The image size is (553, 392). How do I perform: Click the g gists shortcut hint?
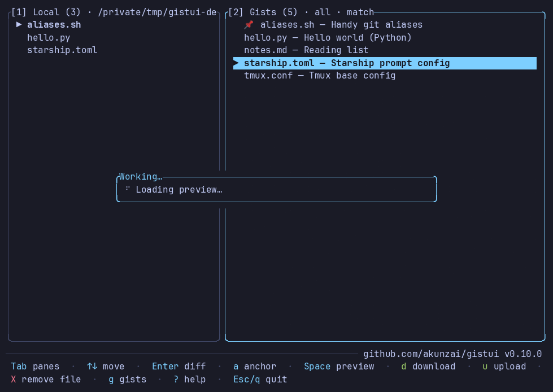[127, 380]
